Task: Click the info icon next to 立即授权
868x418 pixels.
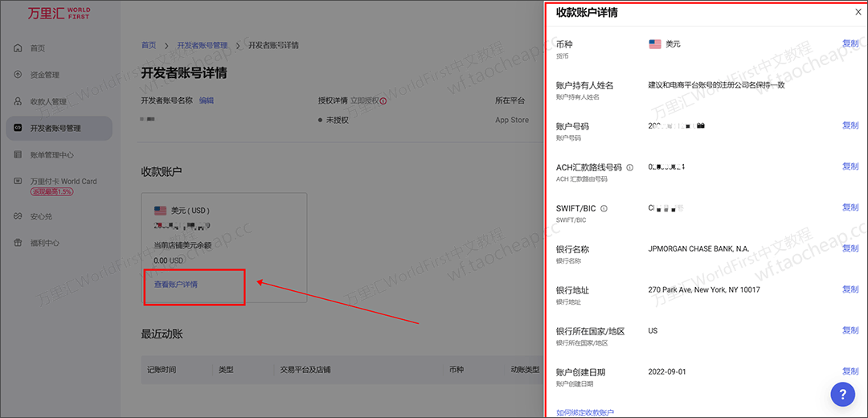Action: pyautogui.click(x=383, y=100)
